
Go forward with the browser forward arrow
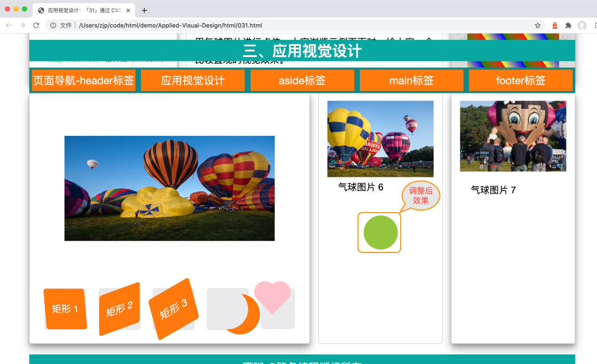point(23,25)
